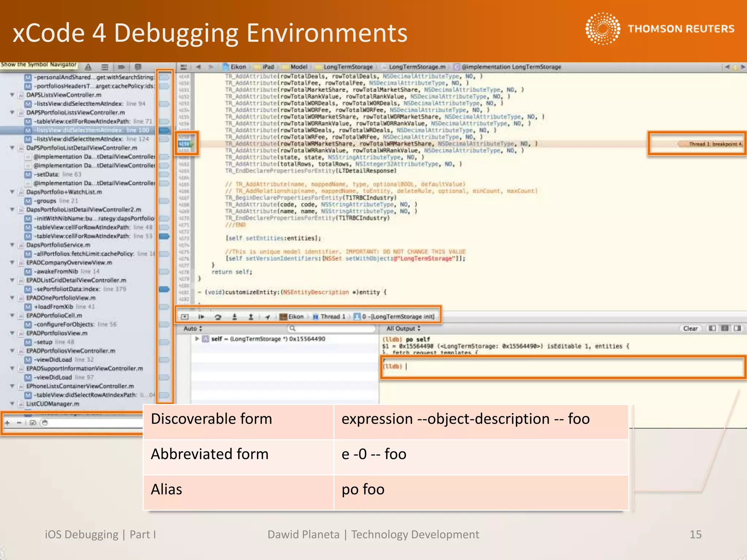Jump to next issue arrow at editor top right
The height and width of the screenshot is (560, 747).
click(743, 67)
